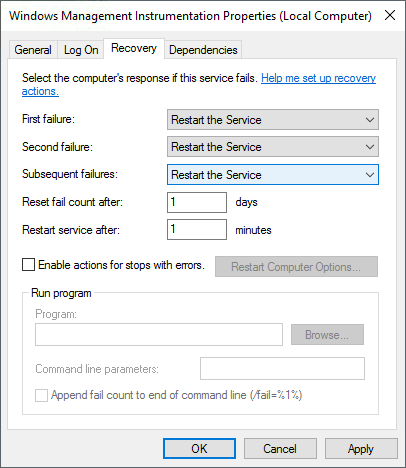Expand the First failure dropdown

273,120
